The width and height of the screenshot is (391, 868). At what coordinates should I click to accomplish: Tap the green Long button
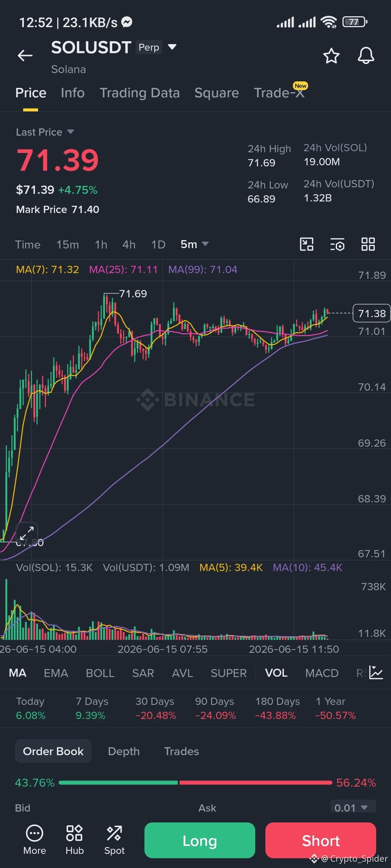click(200, 841)
